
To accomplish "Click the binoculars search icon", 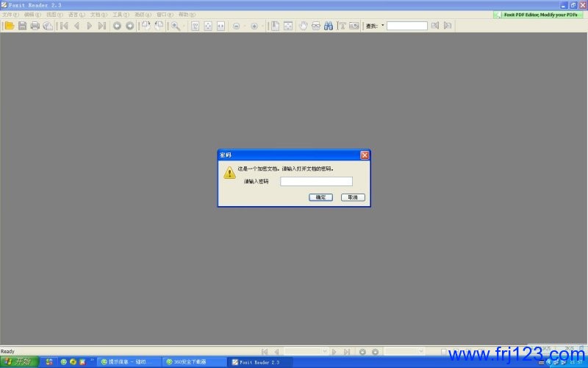I will (329, 26).
